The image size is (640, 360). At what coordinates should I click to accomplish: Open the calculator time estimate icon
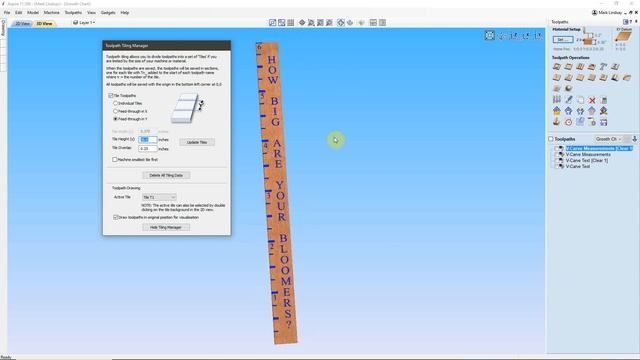click(x=604, y=100)
